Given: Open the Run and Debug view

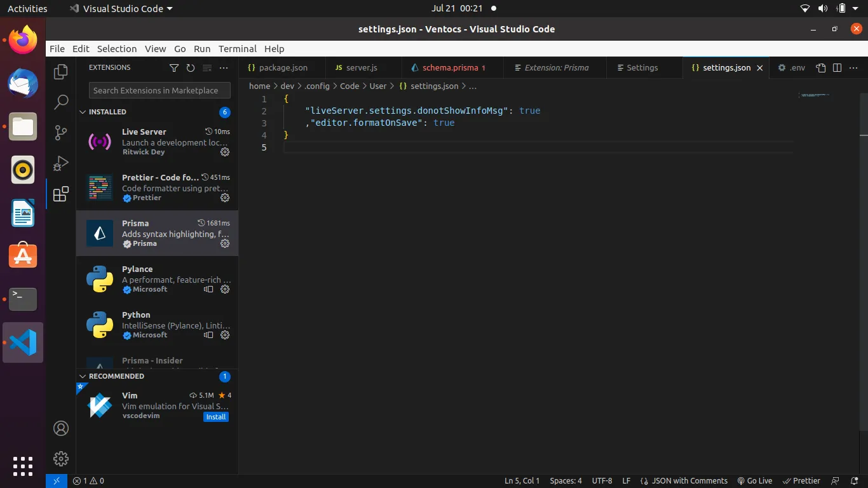Looking at the screenshot, I should (x=61, y=163).
